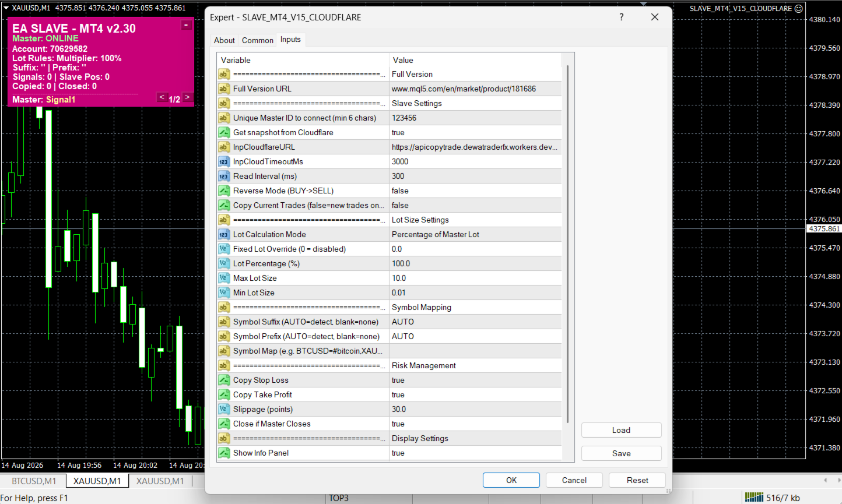
Task: Click the Read Interval value 300
Action: [x=475, y=176]
